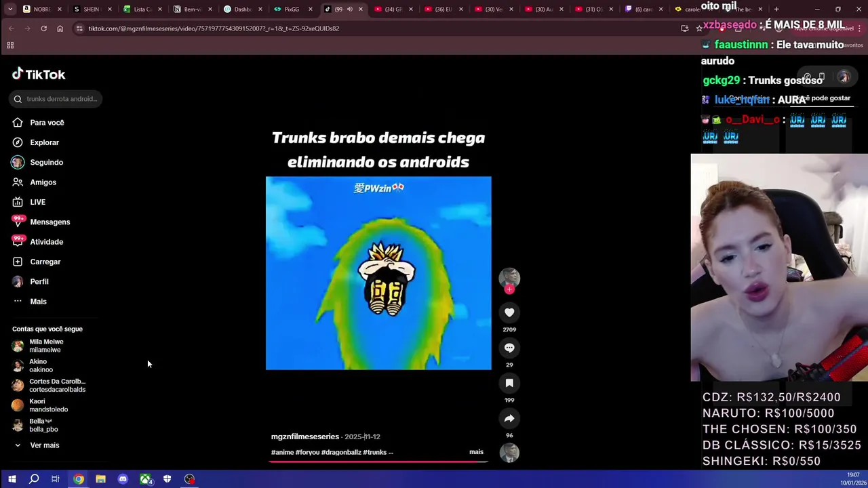This screenshot has width=868, height=488.
Task: Expand the Mais menu with three dots
Action: tap(38, 302)
